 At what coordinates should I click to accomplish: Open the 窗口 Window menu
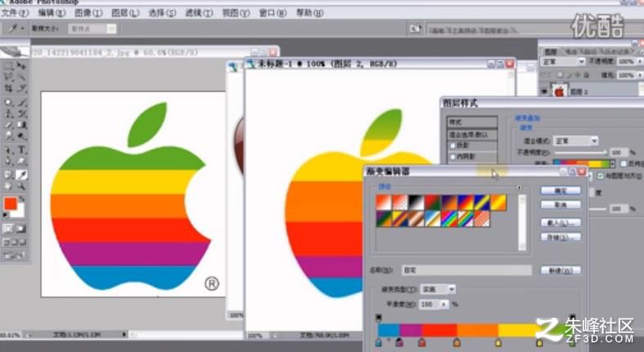[x=272, y=13]
